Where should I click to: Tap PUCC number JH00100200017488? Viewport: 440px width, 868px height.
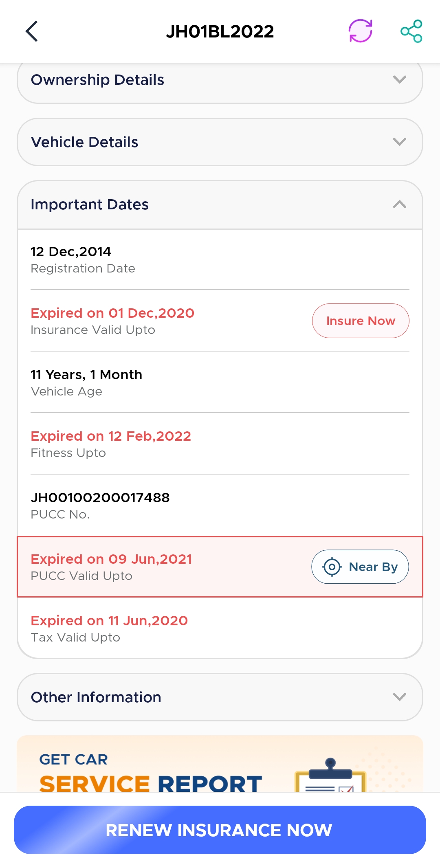tap(100, 497)
